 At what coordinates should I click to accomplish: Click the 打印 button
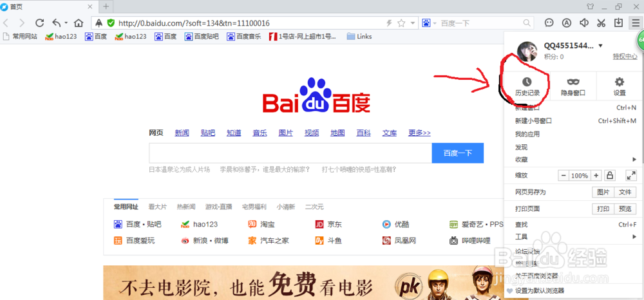[x=603, y=209]
